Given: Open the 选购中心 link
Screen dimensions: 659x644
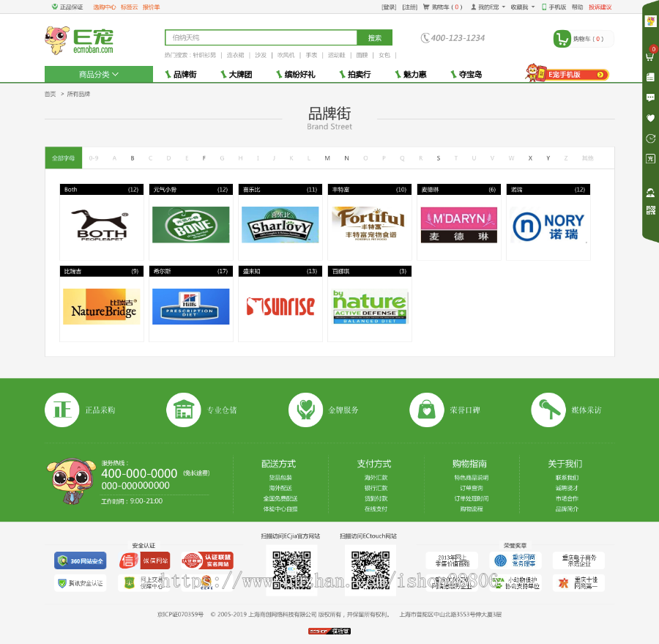Looking at the screenshot, I should click(104, 7).
